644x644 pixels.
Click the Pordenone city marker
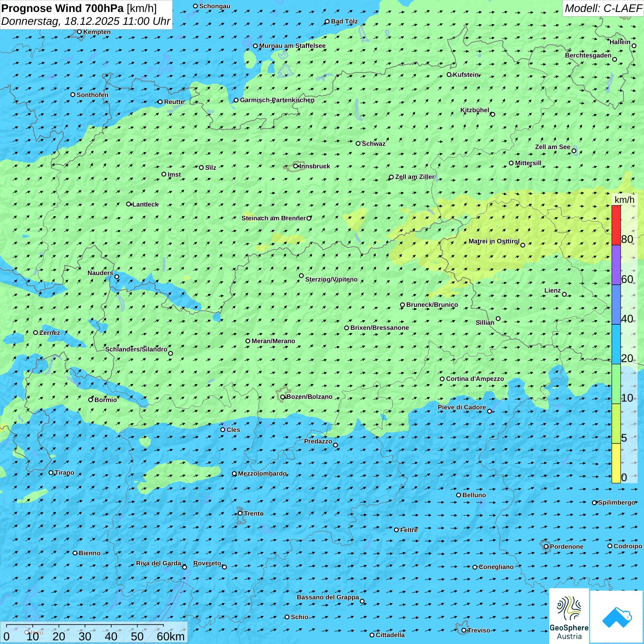[546, 546]
